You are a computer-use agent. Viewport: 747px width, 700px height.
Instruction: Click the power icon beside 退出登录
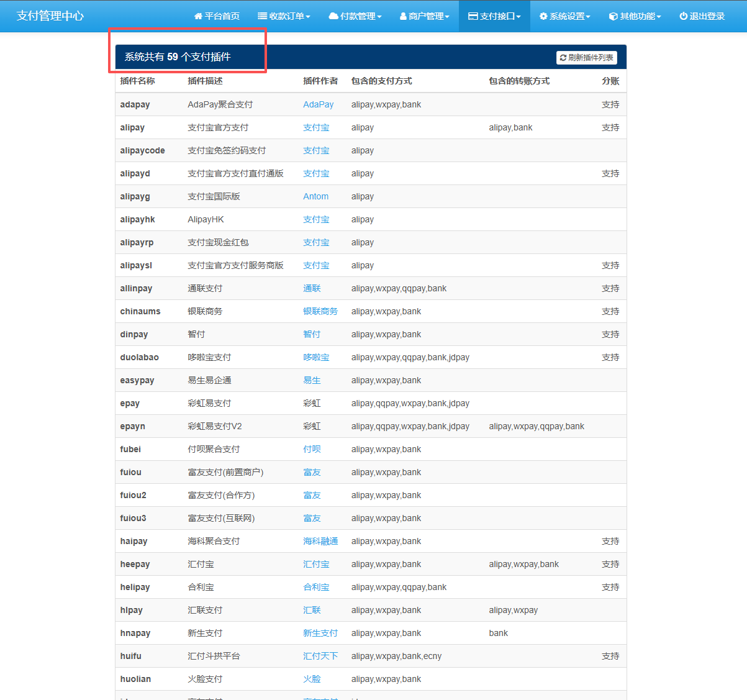pos(683,16)
